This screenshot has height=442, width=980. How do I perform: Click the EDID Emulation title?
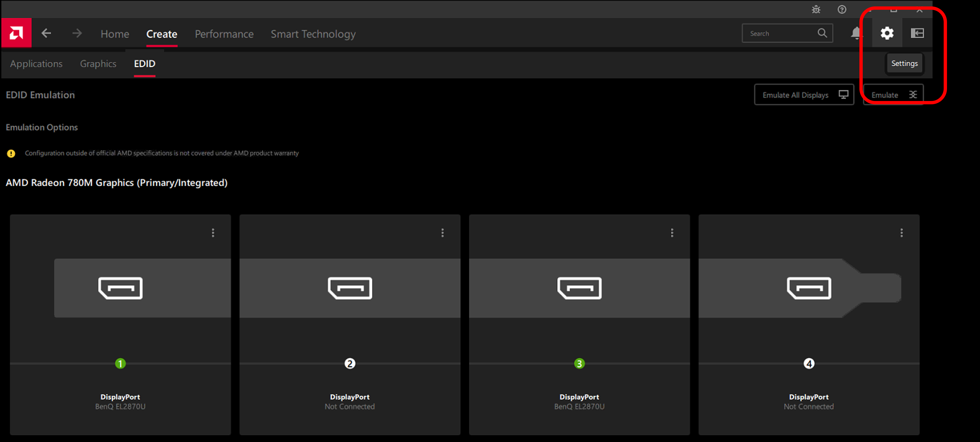(x=40, y=95)
